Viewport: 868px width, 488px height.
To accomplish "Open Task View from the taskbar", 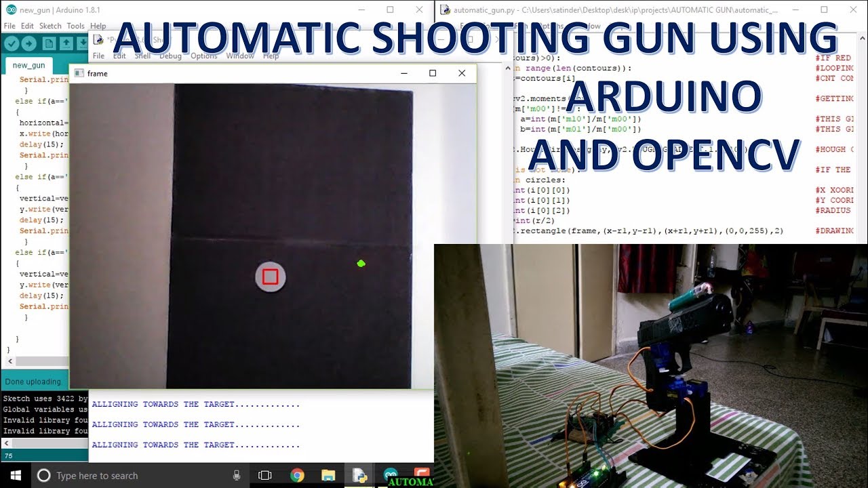I will coord(265,475).
